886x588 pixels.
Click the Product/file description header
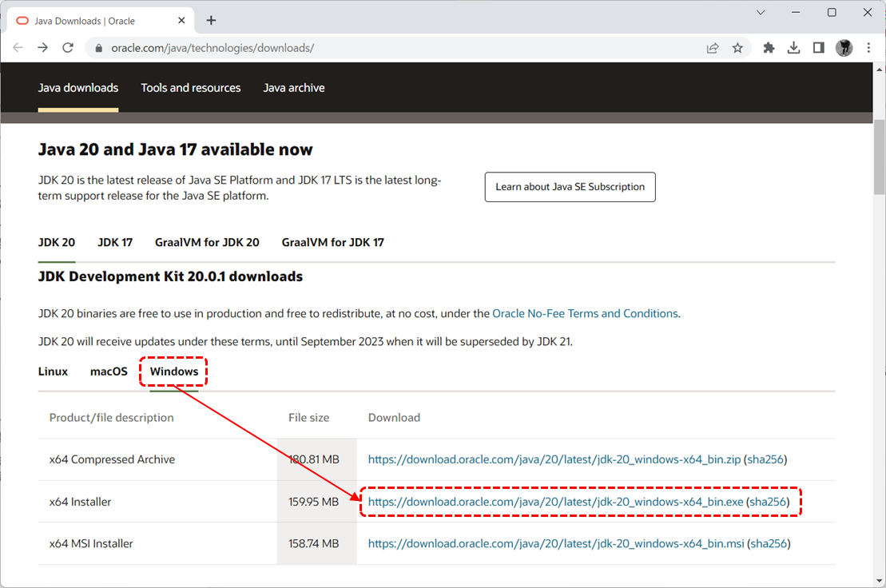[x=111, y=418]
